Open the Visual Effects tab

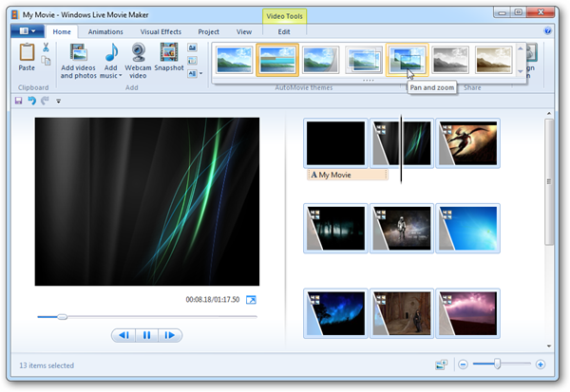point(161,31)
